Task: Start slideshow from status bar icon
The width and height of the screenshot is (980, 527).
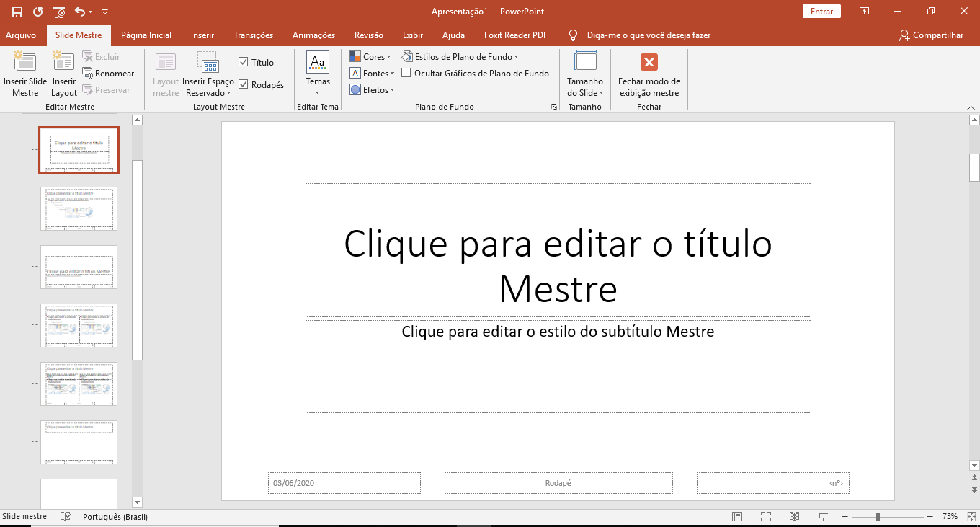Action: [x=823, y=517]
